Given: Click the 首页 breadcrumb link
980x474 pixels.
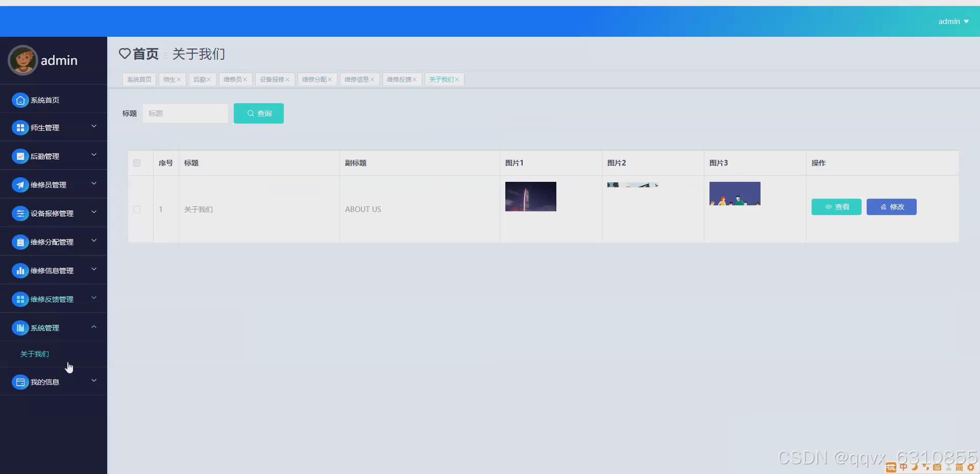Looking at the screenshot, I should pos(145,54).
